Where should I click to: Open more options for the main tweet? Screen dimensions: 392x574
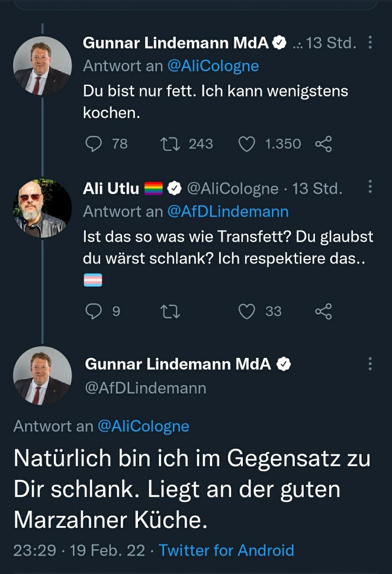[x=370, y=364]
